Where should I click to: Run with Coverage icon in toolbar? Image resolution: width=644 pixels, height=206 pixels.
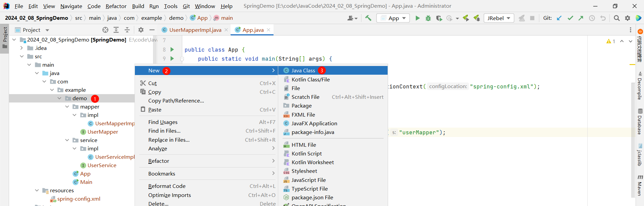[439, 18]
